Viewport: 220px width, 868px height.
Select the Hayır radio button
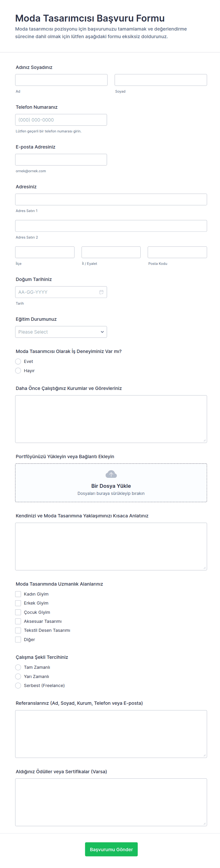click(18, 371)
